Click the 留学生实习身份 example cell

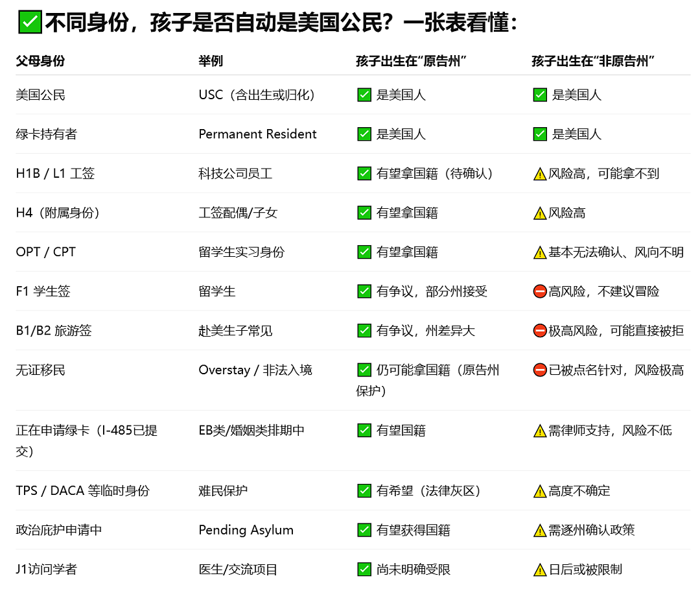pos(242,252)
